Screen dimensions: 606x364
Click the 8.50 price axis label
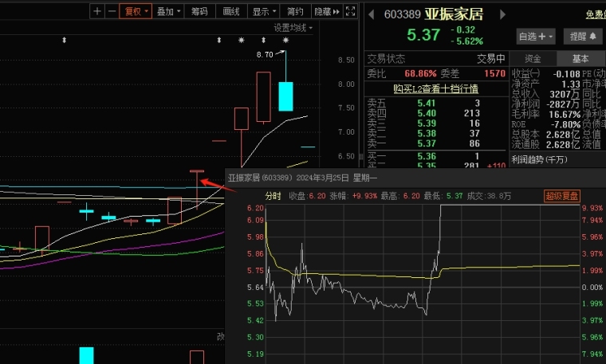pyautogui.click(x=346, y=61)
